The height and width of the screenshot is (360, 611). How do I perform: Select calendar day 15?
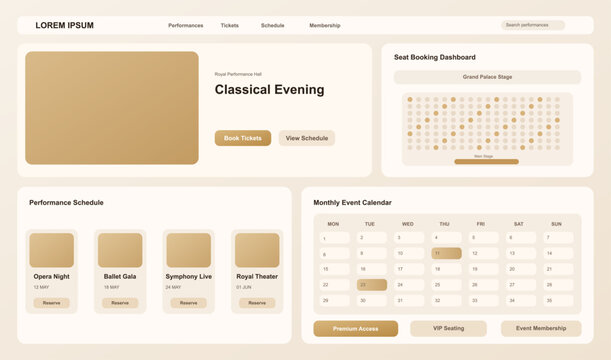click(x=334, y=269)
